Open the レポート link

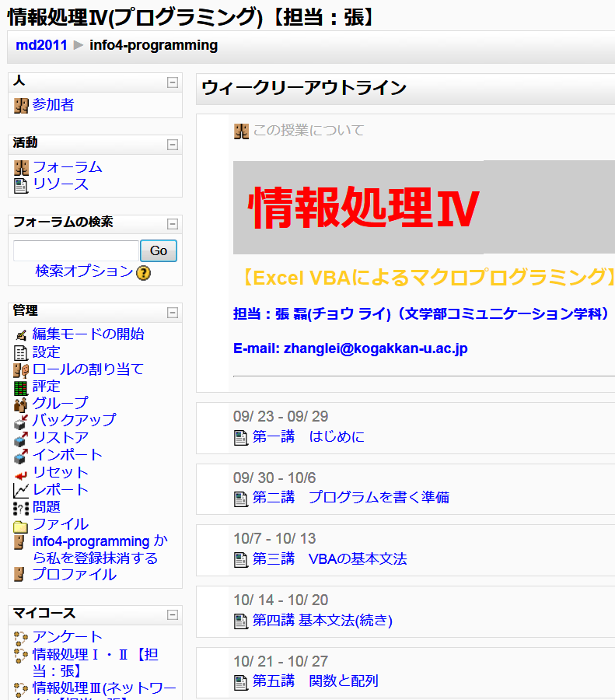pos(60,489)
